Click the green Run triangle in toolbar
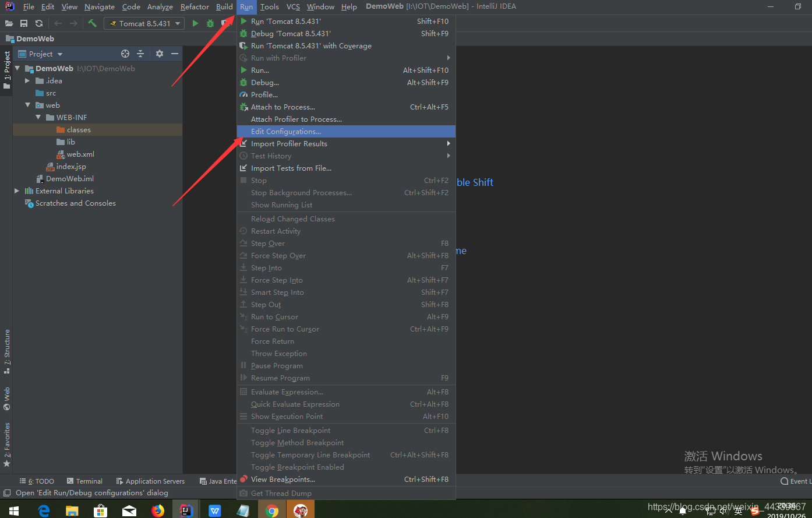The height and width of the screenshot is (518, 812). click(x=195, y=23)
